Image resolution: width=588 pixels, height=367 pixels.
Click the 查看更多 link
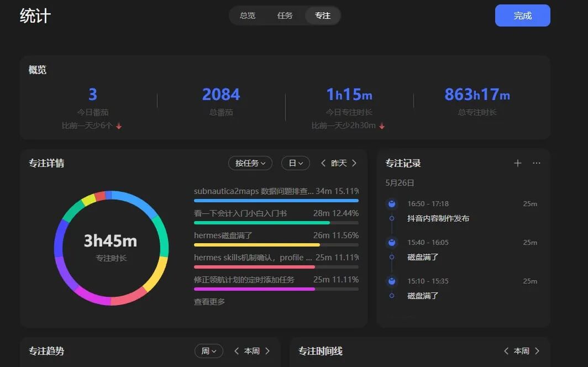[x=209, y=301]
